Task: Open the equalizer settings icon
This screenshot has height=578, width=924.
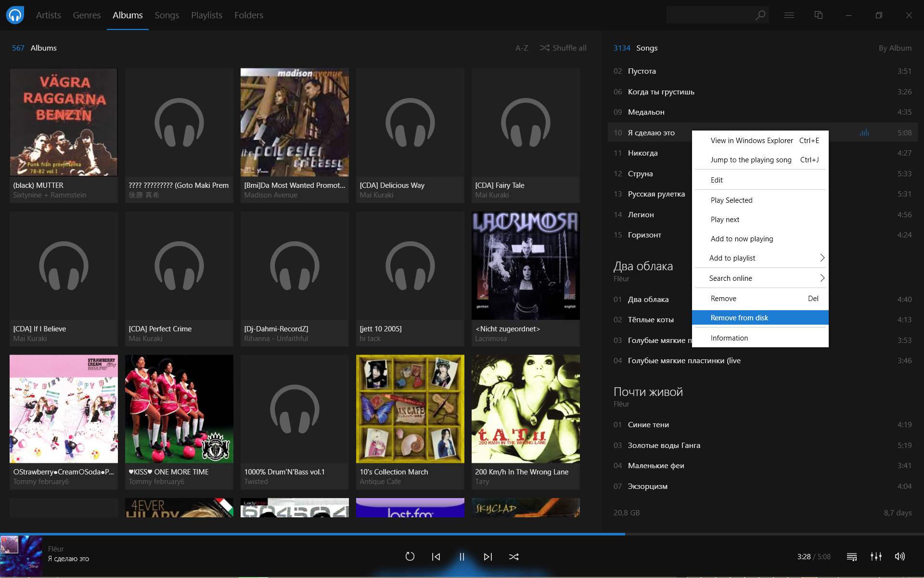Action: (x=876, y=556)
